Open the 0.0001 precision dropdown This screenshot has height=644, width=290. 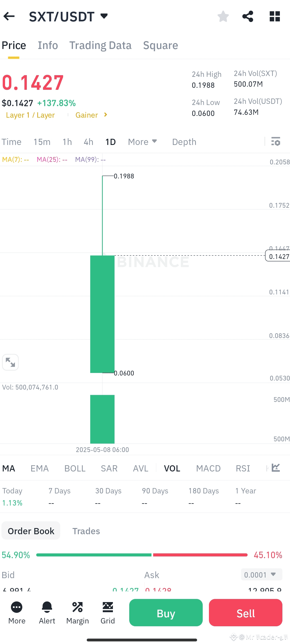pos(261,574)
